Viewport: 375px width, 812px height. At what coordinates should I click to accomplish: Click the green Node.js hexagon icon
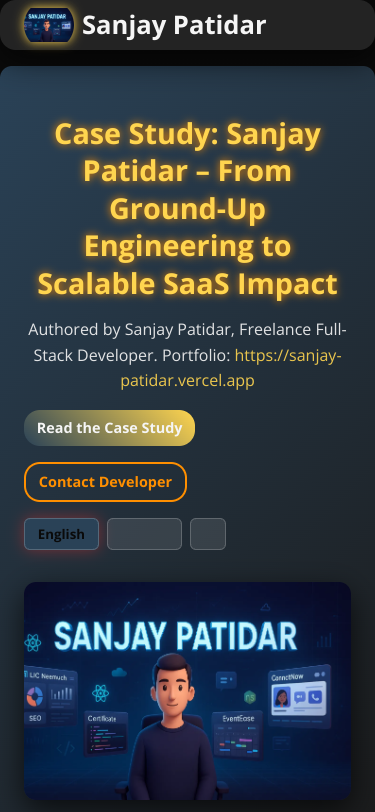coord(251,697)
